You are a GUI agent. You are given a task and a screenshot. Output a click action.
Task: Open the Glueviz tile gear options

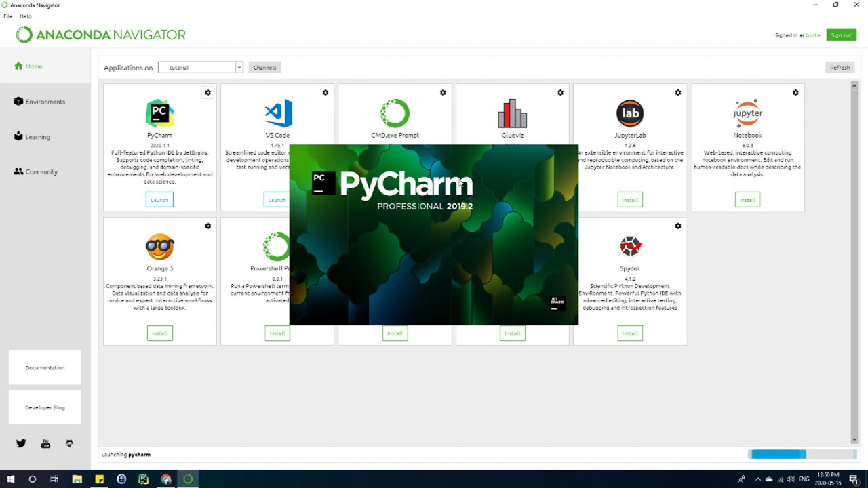pos(560,93)
